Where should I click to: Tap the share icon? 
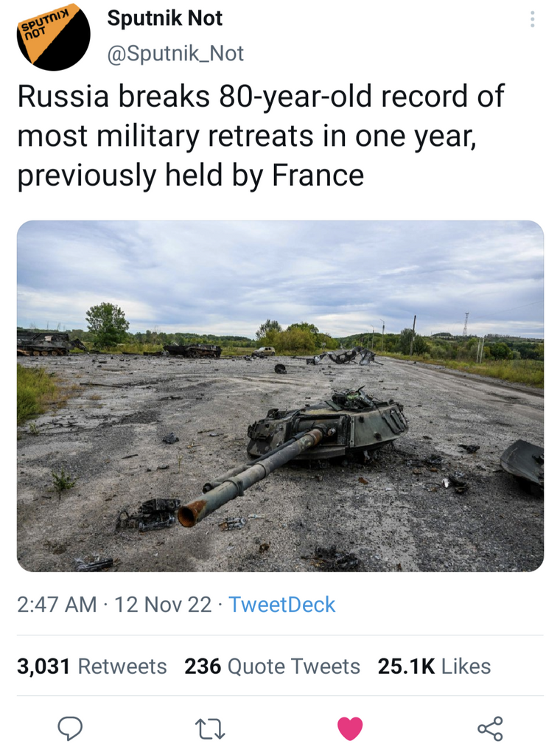coord(490,728)
